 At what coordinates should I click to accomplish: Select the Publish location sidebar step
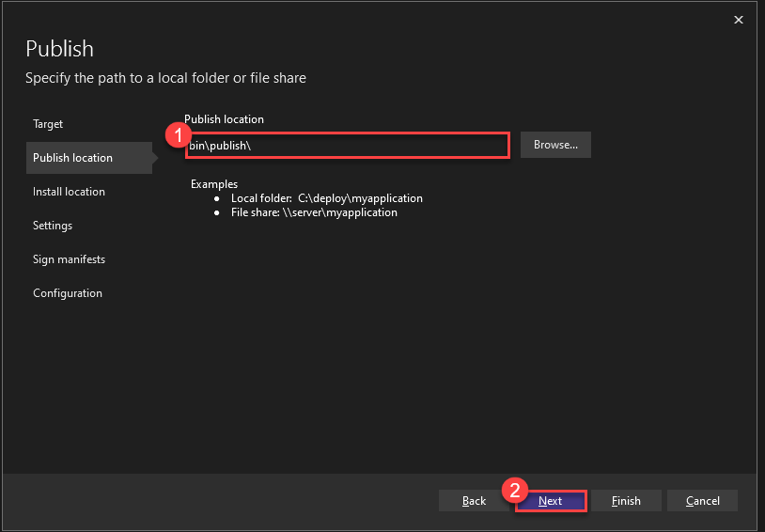coord(73,158)
